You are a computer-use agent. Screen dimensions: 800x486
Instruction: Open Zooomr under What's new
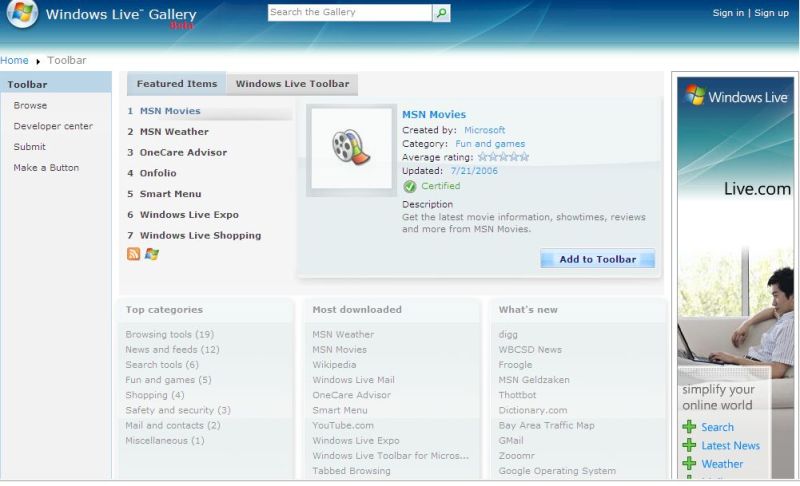pyautogui.click(x=516, y=456)
